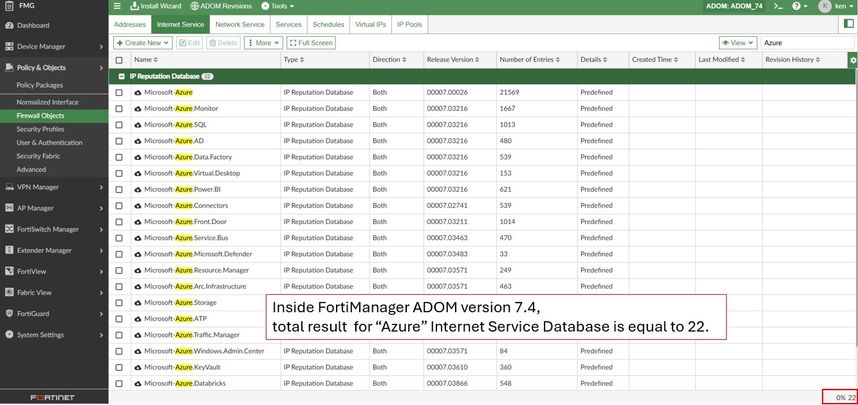Image resolution: width=858 pixels, height=405 pixels.
Task: Click the Full Screen button
Action: pos(311,43)
